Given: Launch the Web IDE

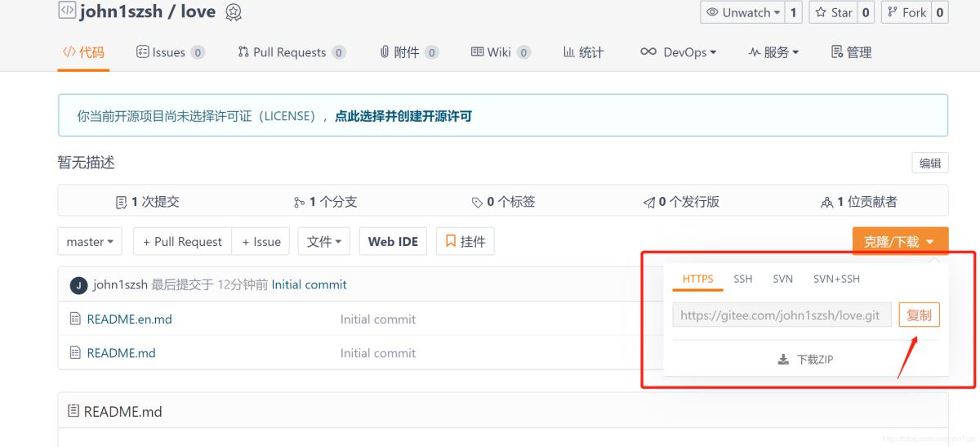Looking at the screenshot, I should point(393,242).
